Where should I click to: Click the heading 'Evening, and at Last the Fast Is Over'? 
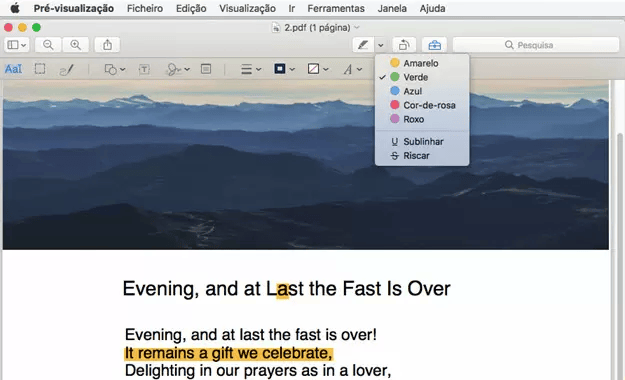[x=286, y=288]
